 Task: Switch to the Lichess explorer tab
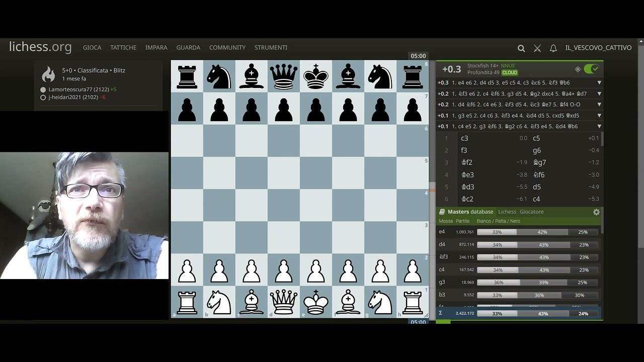(x=507, y=212)
